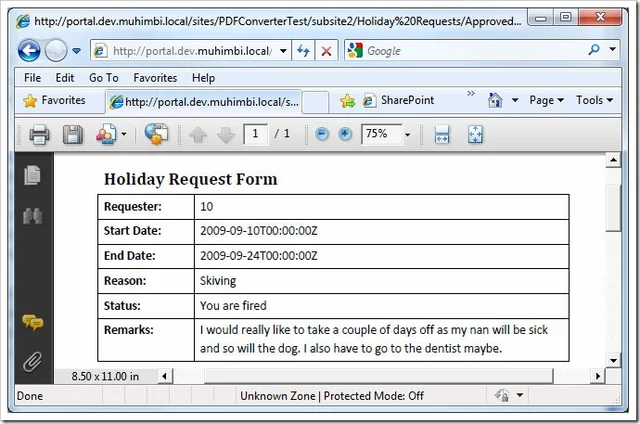
Task: Click the vertical scrollbar thumb
Action: (613, 208)
